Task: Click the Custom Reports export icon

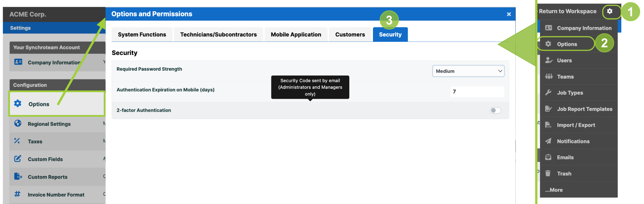Action: (x=18, y=176)
